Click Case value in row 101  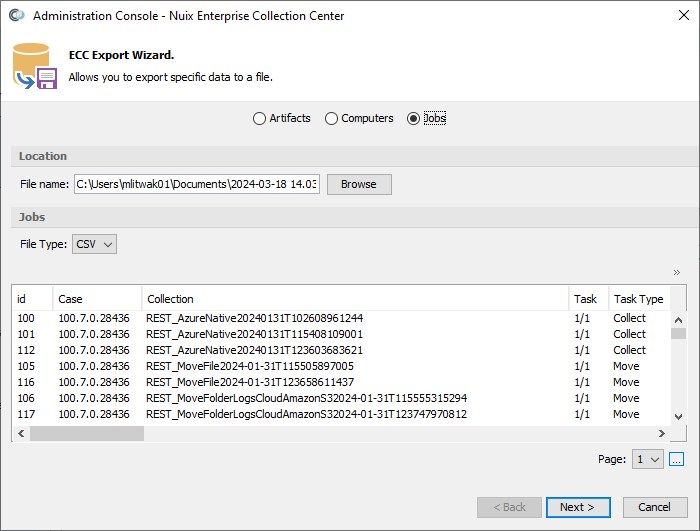click(x=94, y=334)
